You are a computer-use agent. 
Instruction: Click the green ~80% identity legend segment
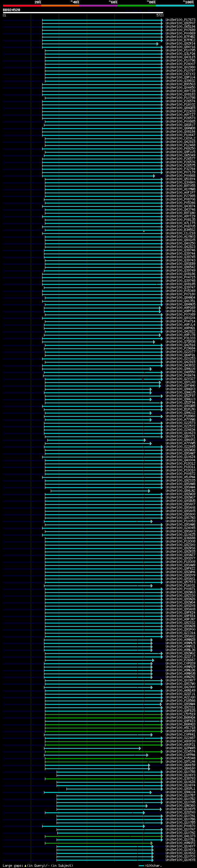coord(137,6)
